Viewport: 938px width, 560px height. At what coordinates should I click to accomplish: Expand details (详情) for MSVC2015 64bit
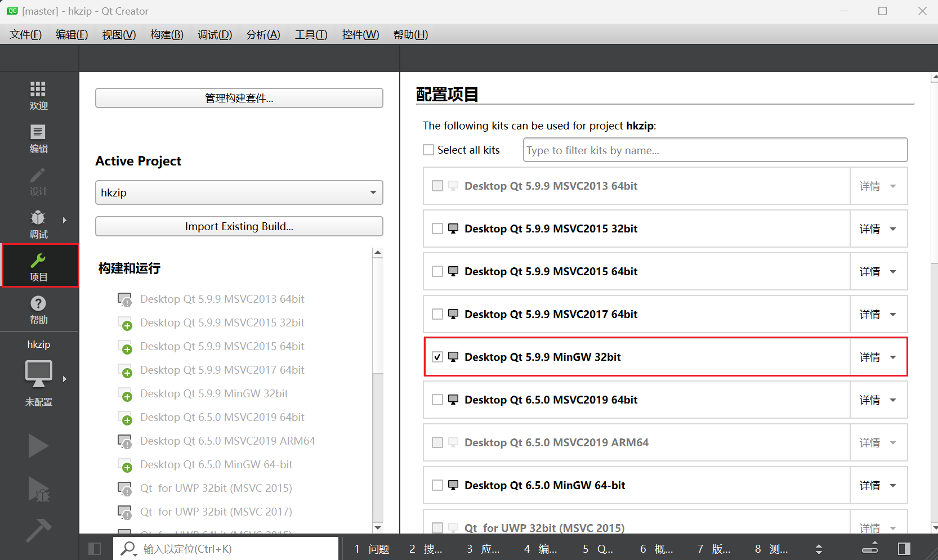coord(878,271)
